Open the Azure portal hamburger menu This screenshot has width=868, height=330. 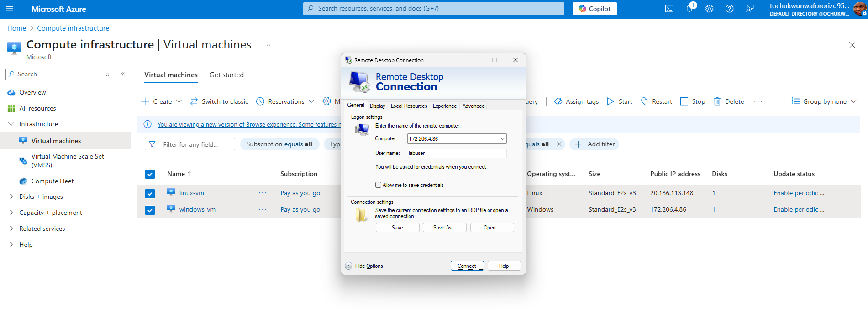(x=10, y=9)
